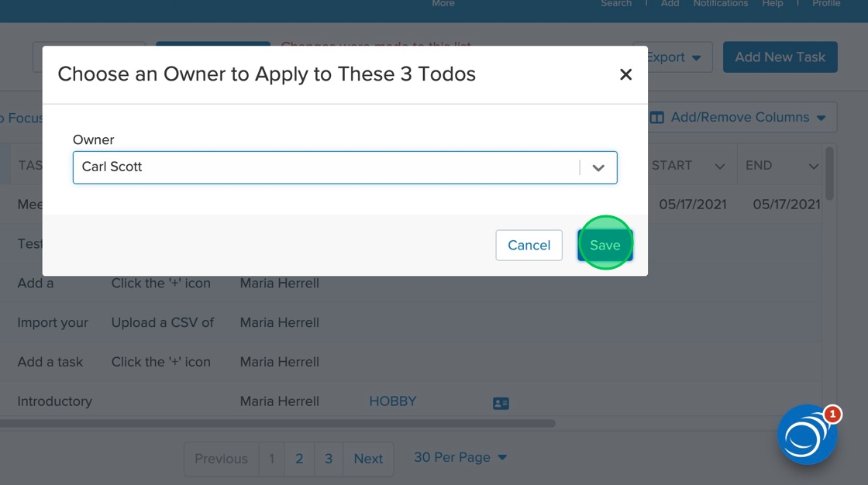Open the Owner dropdown chevron
The height and width of the screenshot is (485, 868).
(x=598, y=168)
